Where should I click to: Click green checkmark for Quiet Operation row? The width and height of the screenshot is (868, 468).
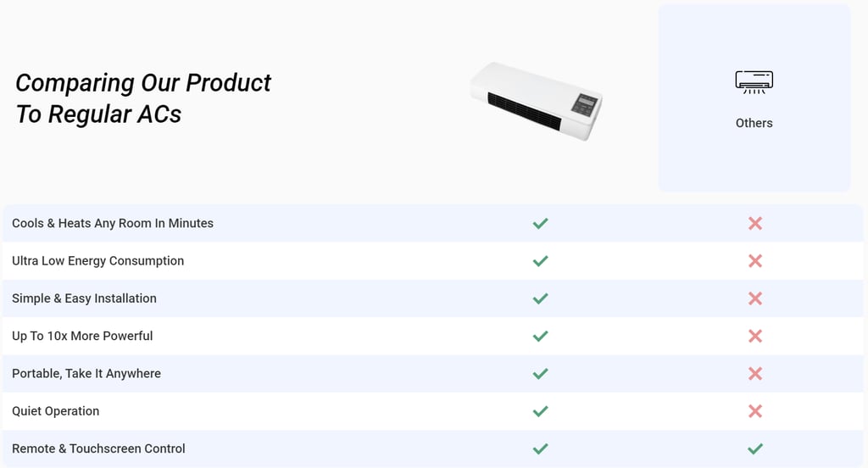tap(540, 411)
